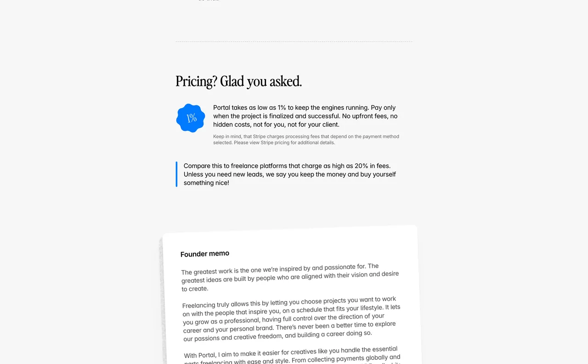Click the blue 1% badge icon
The width and height of the screenshot is (588, 364).
[191, 118]
